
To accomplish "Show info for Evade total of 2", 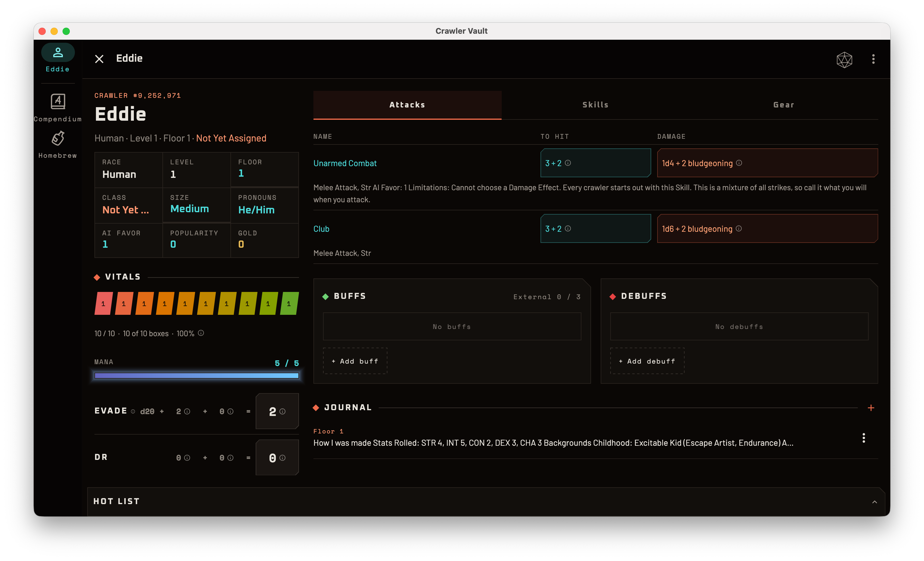I will coord(282,411).
